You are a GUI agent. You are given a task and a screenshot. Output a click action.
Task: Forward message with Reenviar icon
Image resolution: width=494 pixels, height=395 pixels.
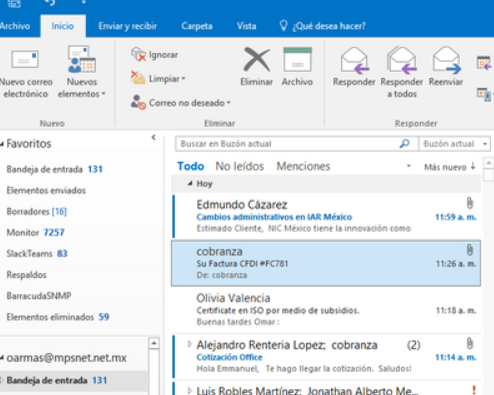pos(447,60)
